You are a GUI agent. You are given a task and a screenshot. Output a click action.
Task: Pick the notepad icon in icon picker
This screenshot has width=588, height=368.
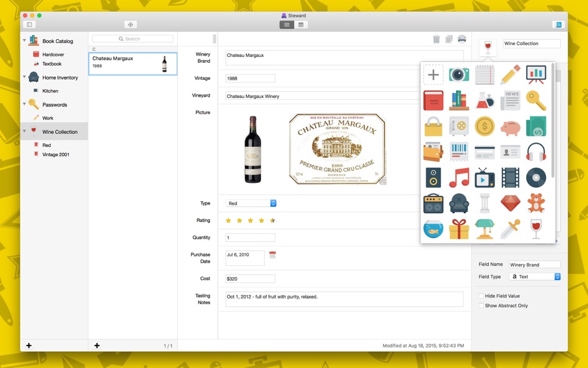485,74
